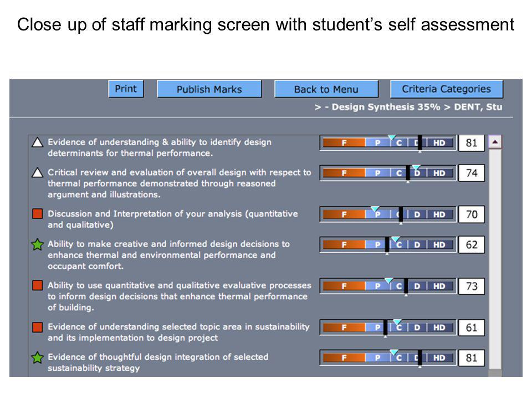532x399 pixels.
Task: Click red square beside 'Discussion and Interpretation' criterion
Action: coord(37,214)
